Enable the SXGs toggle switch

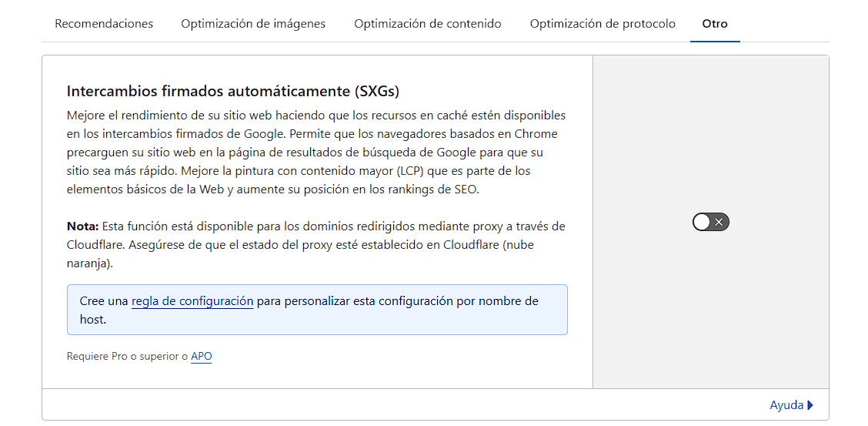pyautogui.click(x=711, y=222)
